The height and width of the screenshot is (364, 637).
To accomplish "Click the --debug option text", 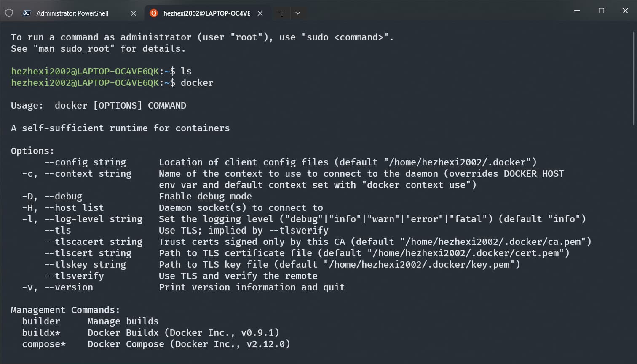I will [63, 196].
